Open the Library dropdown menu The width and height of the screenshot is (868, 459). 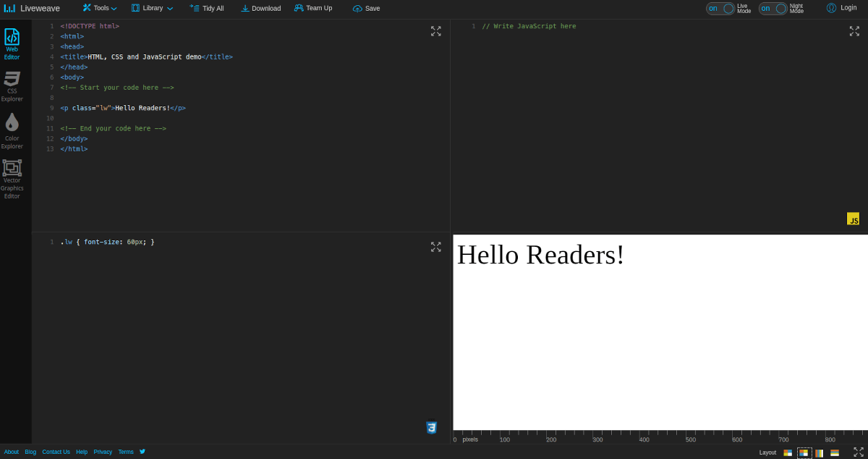152,8
